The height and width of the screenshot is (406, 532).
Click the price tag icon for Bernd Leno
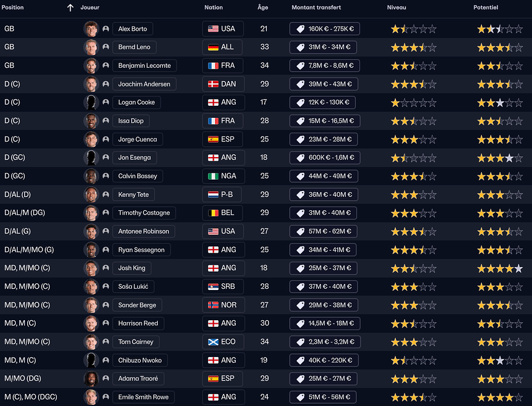click(x=300, y=47)
